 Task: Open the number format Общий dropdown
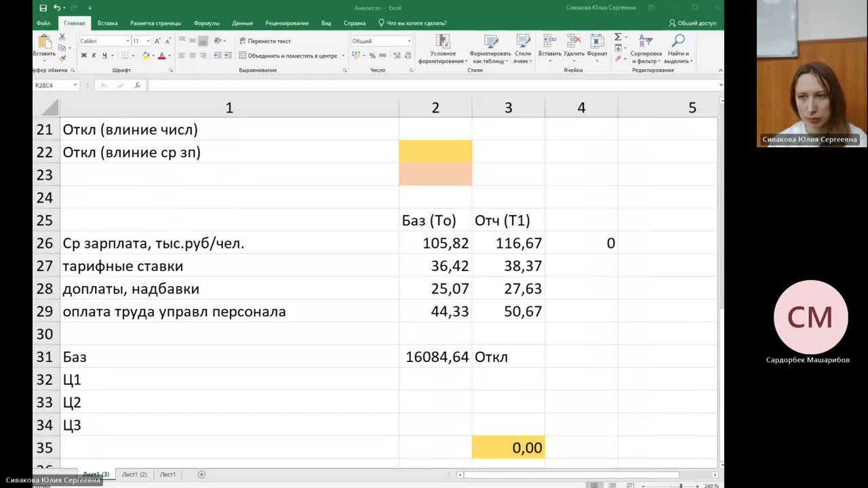409,41
